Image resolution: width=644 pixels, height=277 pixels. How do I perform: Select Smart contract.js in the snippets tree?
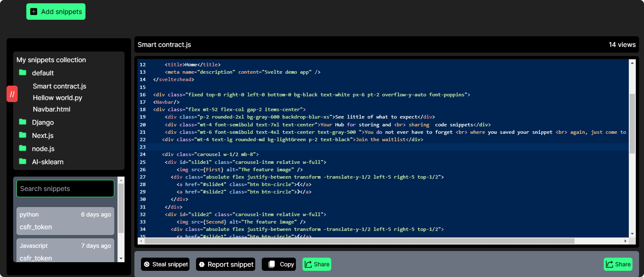point(60,86)
